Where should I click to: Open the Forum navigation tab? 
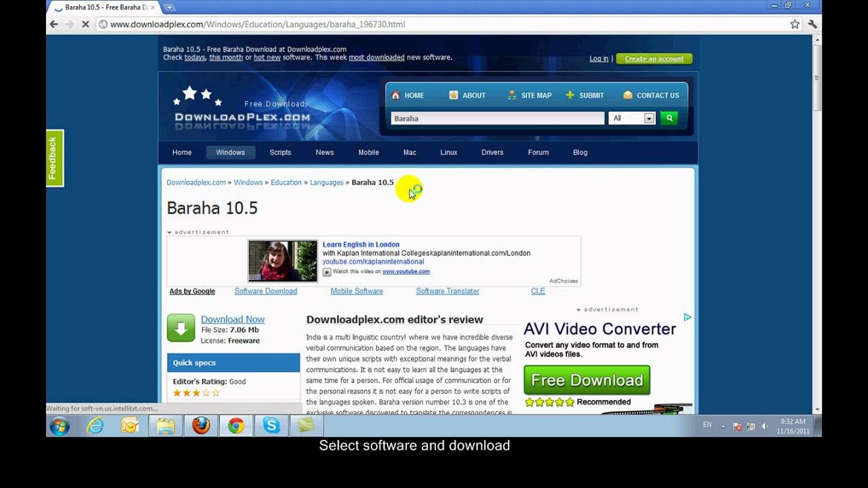[538, 152]
